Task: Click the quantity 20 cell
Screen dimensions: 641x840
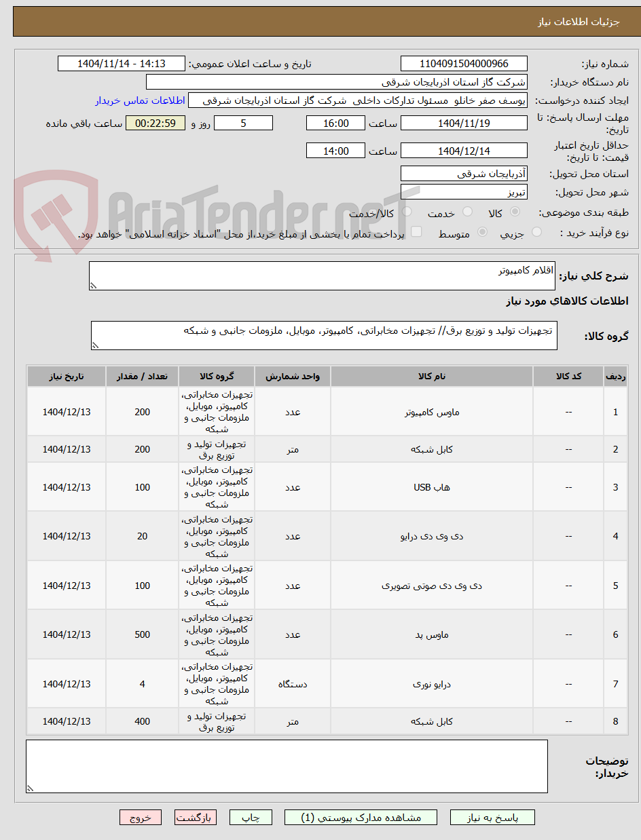Action: [142, 536]
